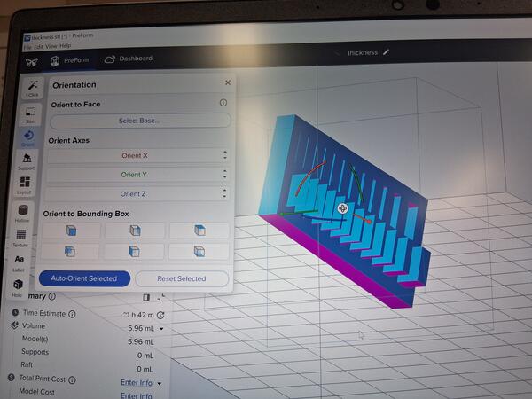Select the Orient tool in sidebar
The height and width of the screenshot is (399, 532).
28,137
